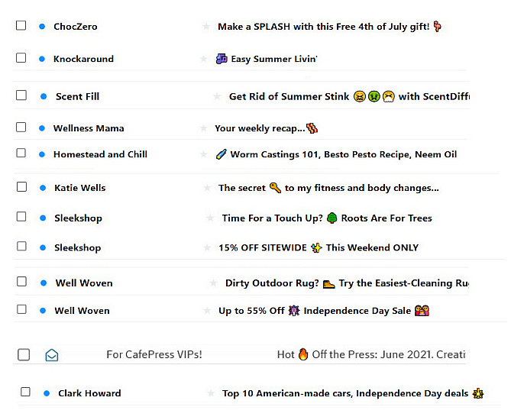Star the Katie Wells email
511x420 pixels.
click(207, 188)
